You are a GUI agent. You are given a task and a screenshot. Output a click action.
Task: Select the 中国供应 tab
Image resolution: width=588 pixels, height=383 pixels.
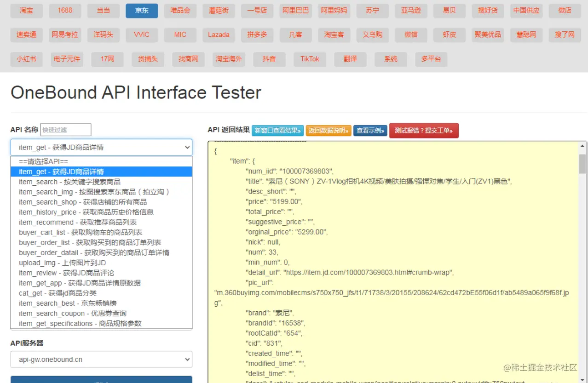coord(526,11)
